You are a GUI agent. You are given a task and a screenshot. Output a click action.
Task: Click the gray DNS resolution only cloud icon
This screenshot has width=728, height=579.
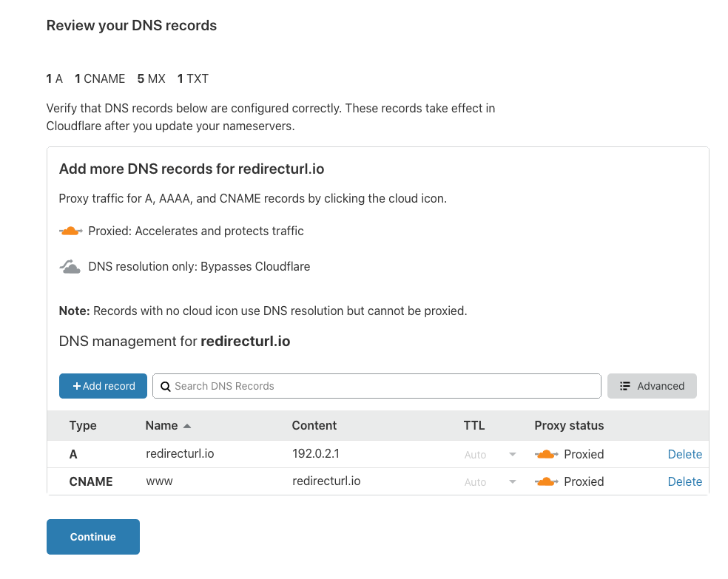(70, 266)
